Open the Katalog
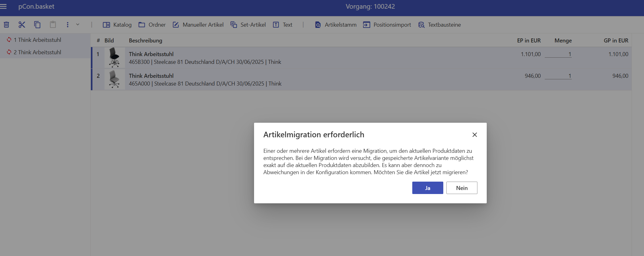Viewport: 644px width, 256px height. [117, 25]
